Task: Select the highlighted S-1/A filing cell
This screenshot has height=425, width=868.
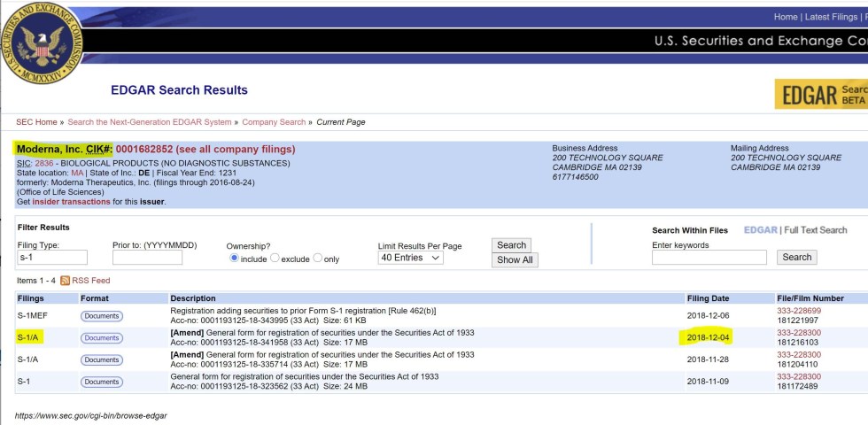Action: (x=27, y=337)
